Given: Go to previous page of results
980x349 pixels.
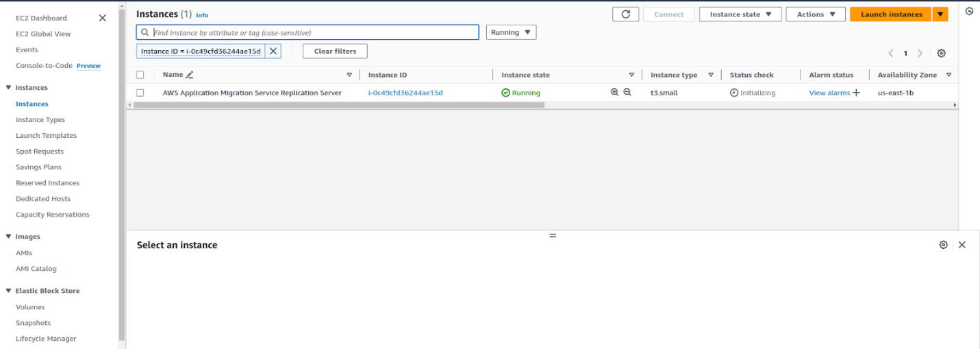Looking at the screenshot, I should (x=891, y=53).
